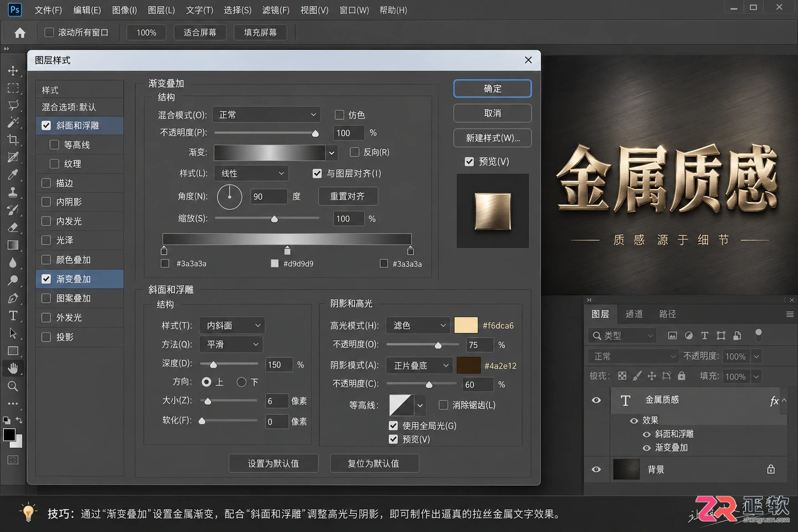Open the 混合模式 dropdown set to 正常
This screenshot has height=532, width=798.
(267, 115)
